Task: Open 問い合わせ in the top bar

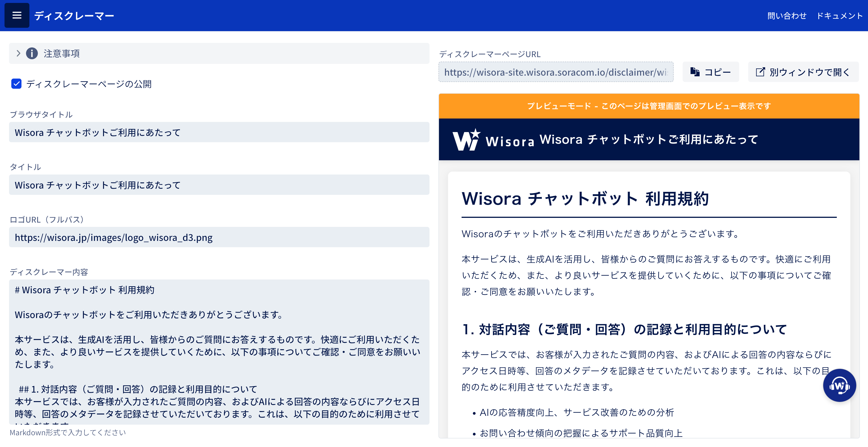Action: pos(787,16)
